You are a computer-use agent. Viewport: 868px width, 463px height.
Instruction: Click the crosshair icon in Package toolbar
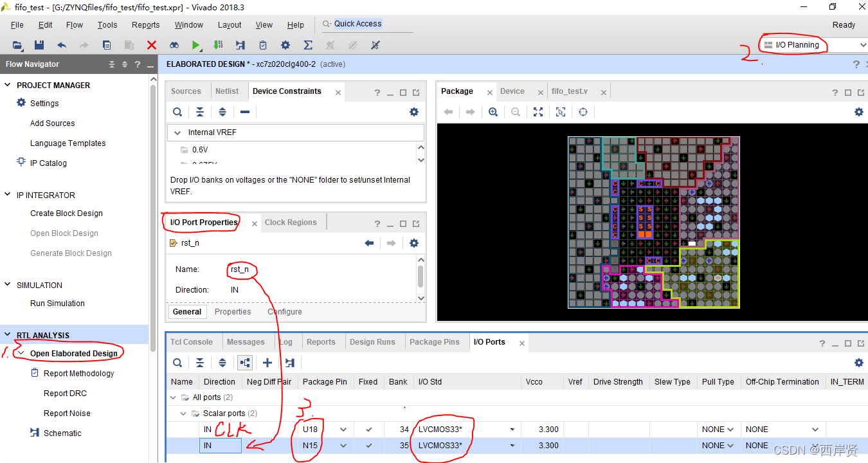[x=583, y=112]
